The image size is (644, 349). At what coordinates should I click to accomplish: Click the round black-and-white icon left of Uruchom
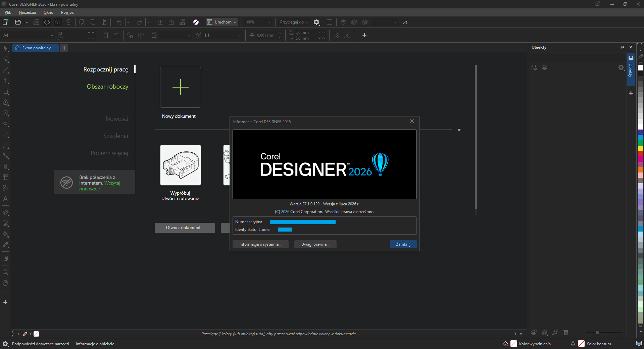tap(196, 22)
